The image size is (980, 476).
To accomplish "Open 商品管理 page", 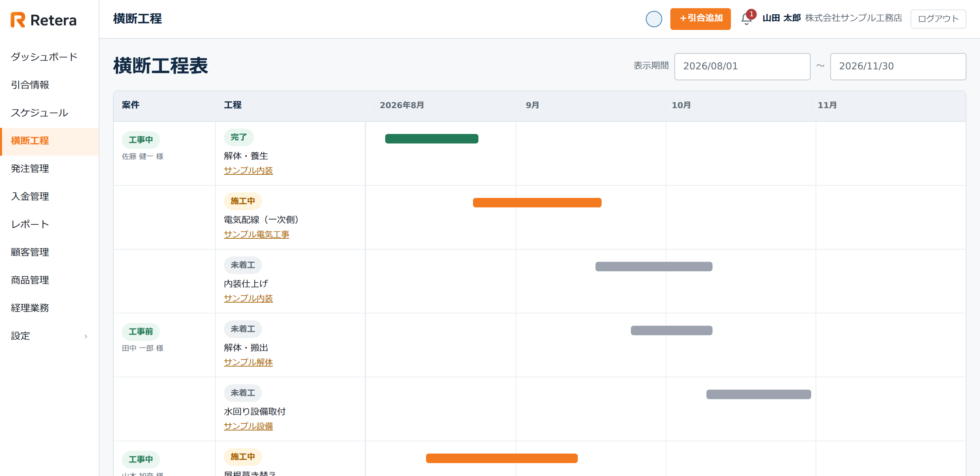I will click(x=49, y=280).
